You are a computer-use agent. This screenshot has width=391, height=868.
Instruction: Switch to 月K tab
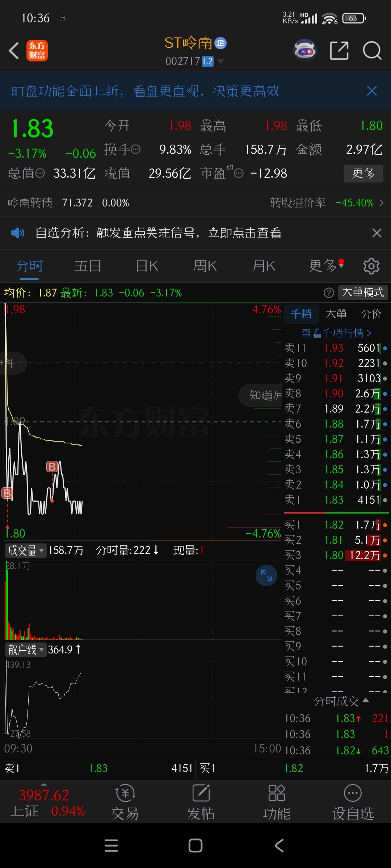264,266
